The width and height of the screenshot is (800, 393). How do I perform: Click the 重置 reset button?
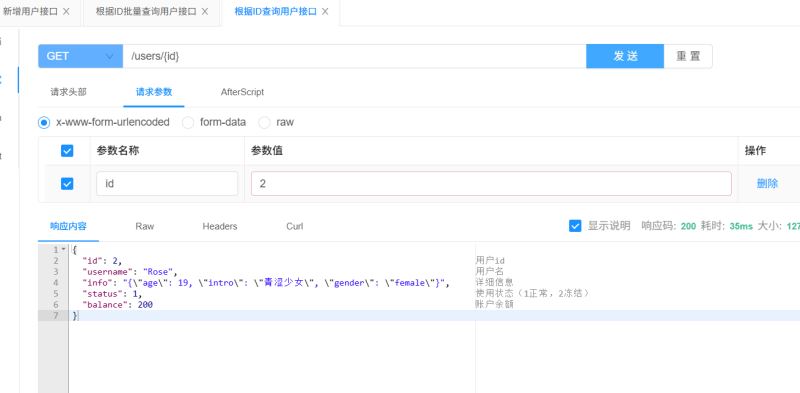pyautogui.click(x=688, y=56)
